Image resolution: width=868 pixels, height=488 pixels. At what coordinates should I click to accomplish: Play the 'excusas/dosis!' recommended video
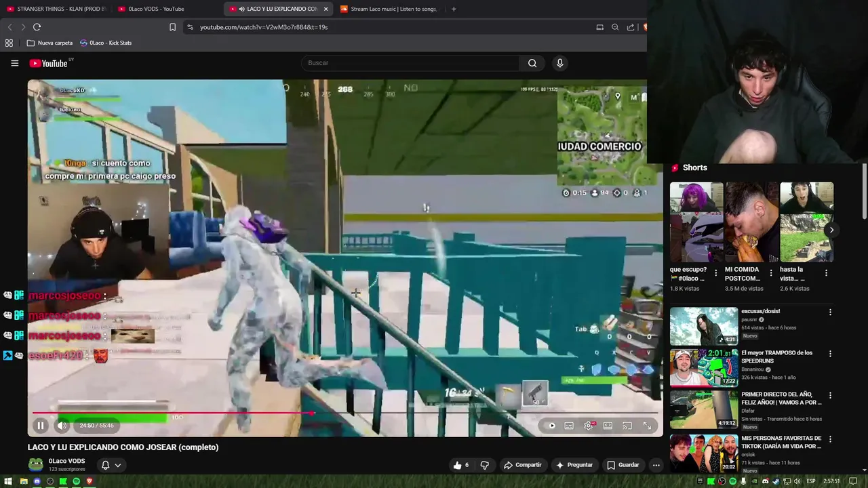coord(704,326)
